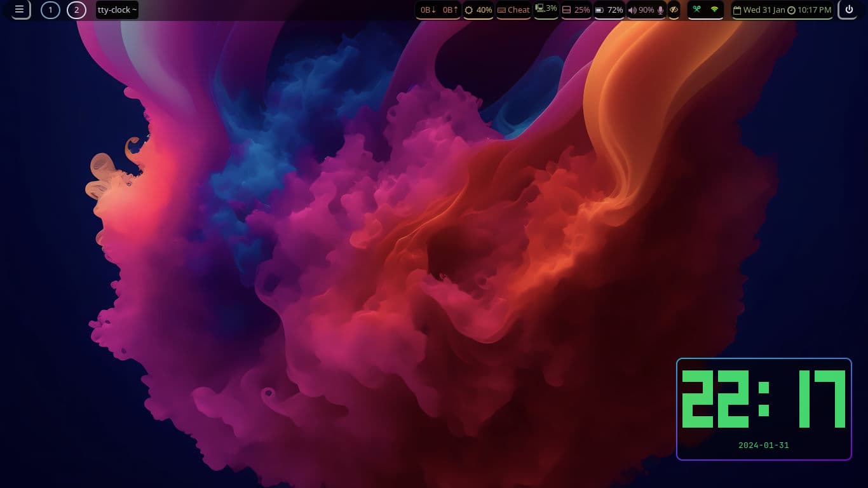The image size is (868, 488).
Task: Click the clock icon beside 10:17 PM
Action: tap(791, 10)
